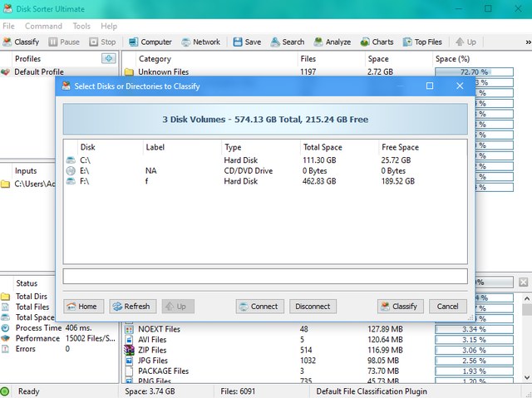Click the Analyze toolbar icon
The image size is (532, 398).
332,42
